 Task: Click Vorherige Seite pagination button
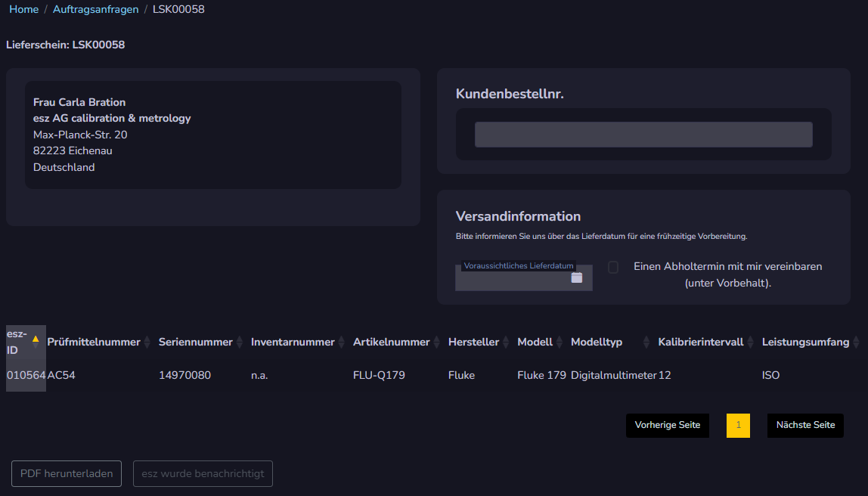(x=667, y=425)
